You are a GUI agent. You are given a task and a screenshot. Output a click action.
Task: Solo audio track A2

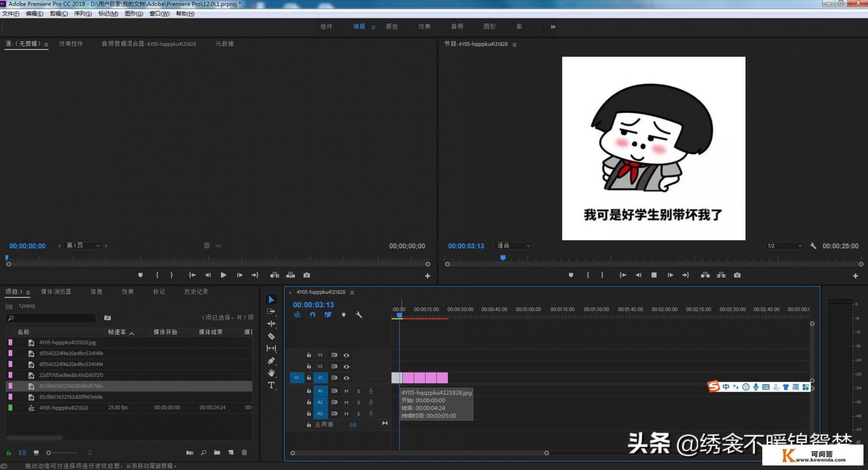(359, 402)
